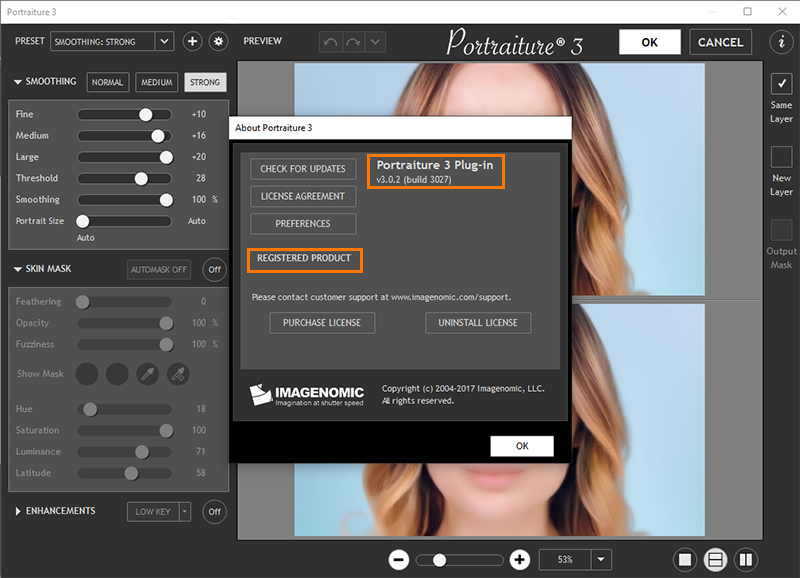Click the undo arrow in preview toolbar

(x=330, y=42)
